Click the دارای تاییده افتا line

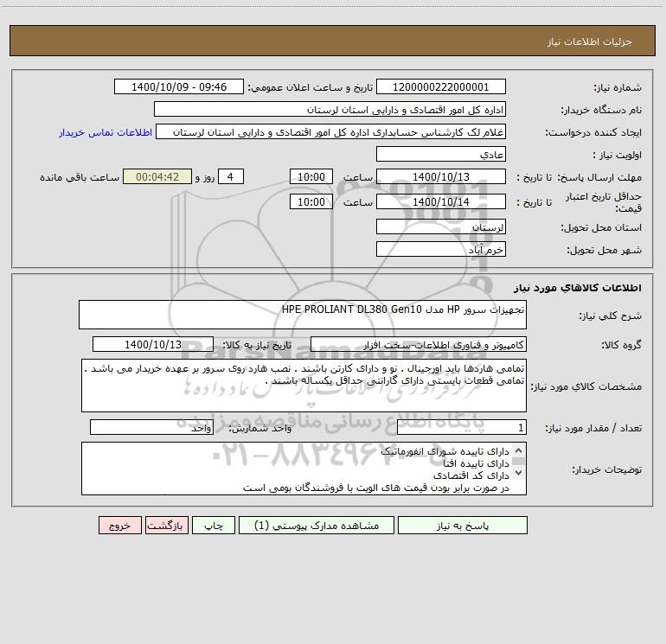pos(476,463)
